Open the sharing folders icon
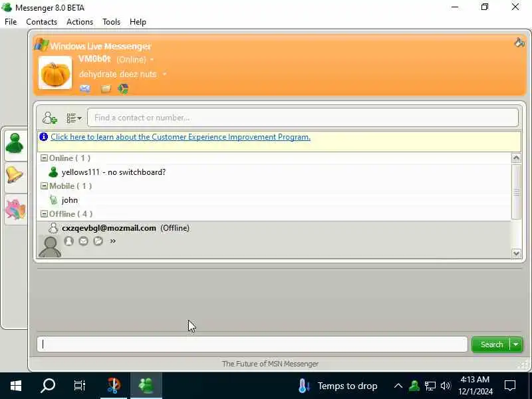The height and width of the screenshot is (399, 532). [106, 89]
